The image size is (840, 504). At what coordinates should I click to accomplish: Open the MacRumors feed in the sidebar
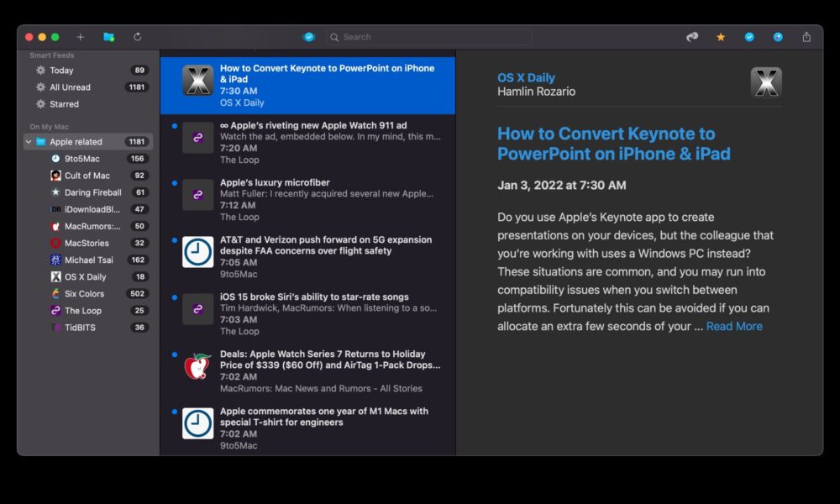[88, 226]
